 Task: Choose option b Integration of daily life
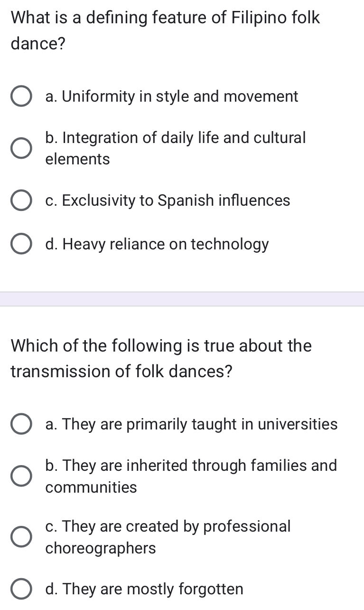coord(21,148)
